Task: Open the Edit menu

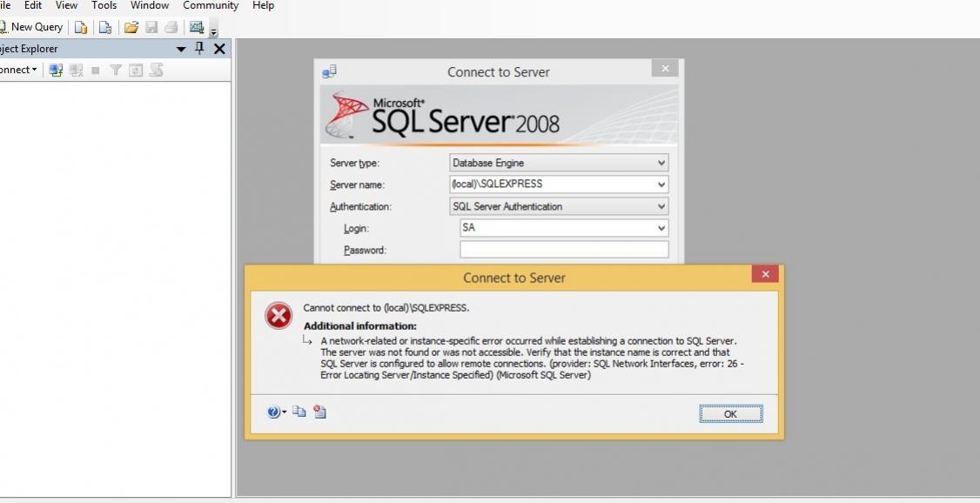Action: point(33,5)
